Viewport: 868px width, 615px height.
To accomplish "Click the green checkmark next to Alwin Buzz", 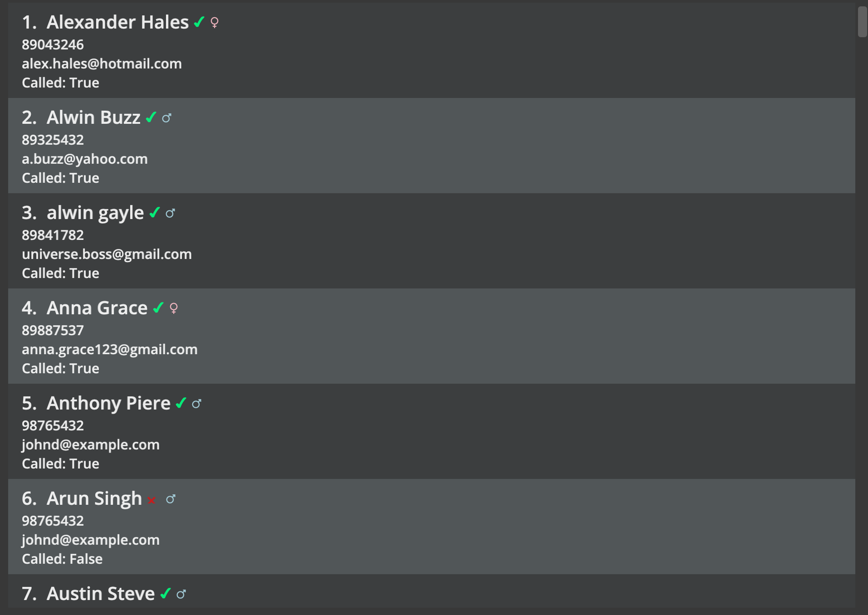I will coord(151,117).
